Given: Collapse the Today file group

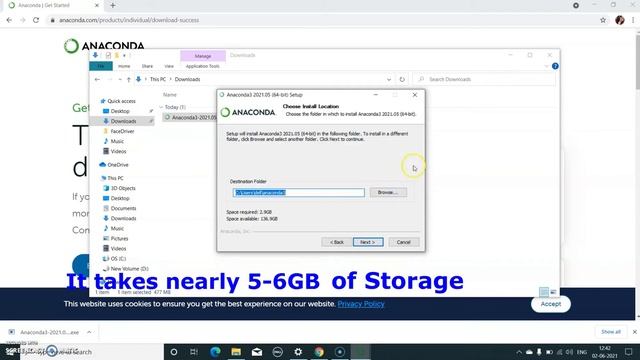Looking at the screenshot, I should pyautogui.click(x=162, y=107).
